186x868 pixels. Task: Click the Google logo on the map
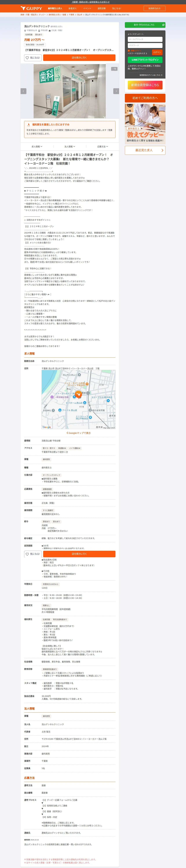47,427
